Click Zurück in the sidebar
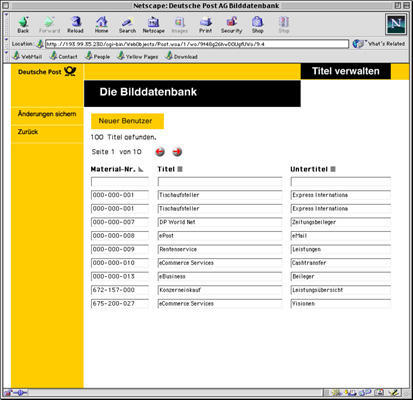 point(28,132)
